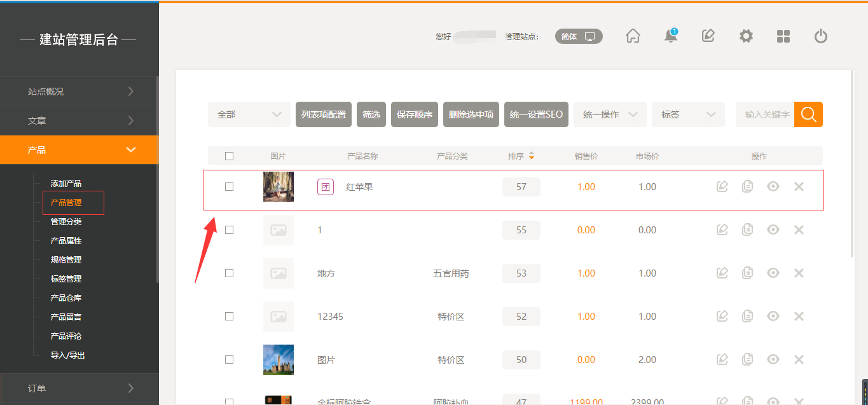Open the 标签 dropdown filter
Screen dimensions: 868x405
click(x=688, y=114)
